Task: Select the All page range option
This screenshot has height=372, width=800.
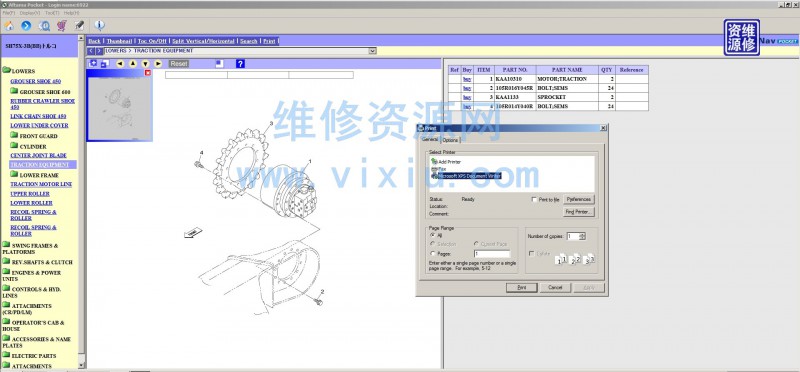Action: coord(433,235)
